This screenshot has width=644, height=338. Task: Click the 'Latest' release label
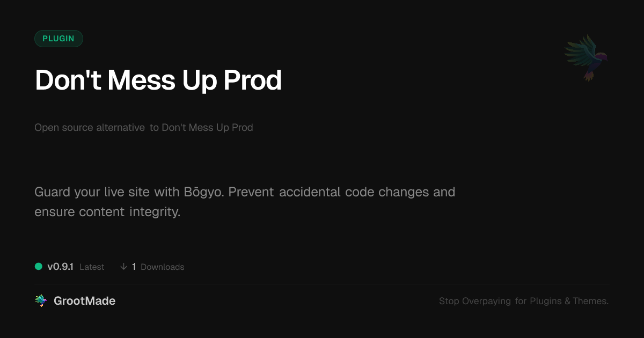click(x=92, y=267)
